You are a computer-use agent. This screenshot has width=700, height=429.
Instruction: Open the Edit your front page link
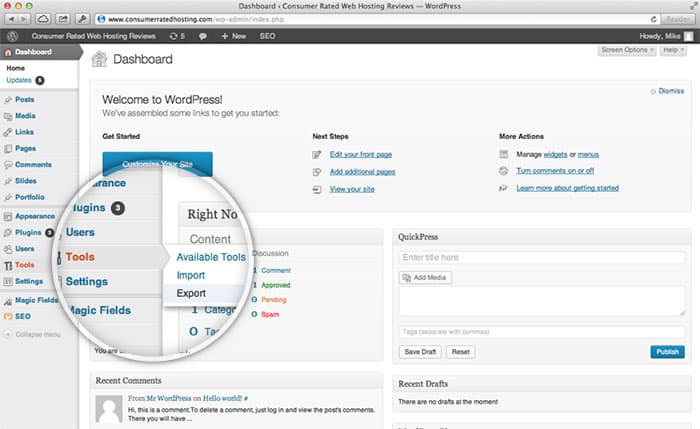(361, 154)
